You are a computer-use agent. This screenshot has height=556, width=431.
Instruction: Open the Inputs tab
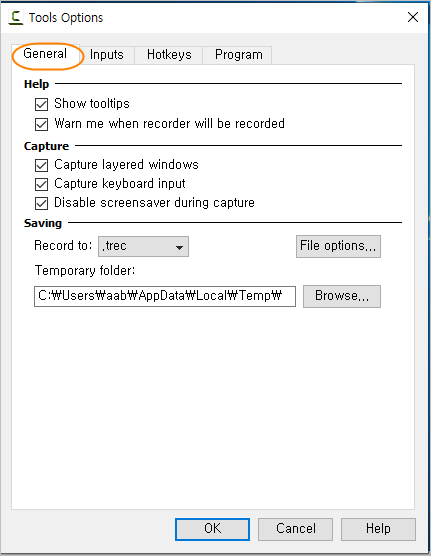pyautogui.click(x=107, y=55)
